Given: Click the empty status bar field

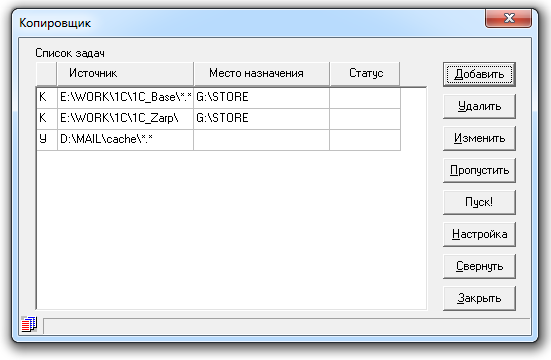Looking at the screenshot, I should (x=286, y=326).
